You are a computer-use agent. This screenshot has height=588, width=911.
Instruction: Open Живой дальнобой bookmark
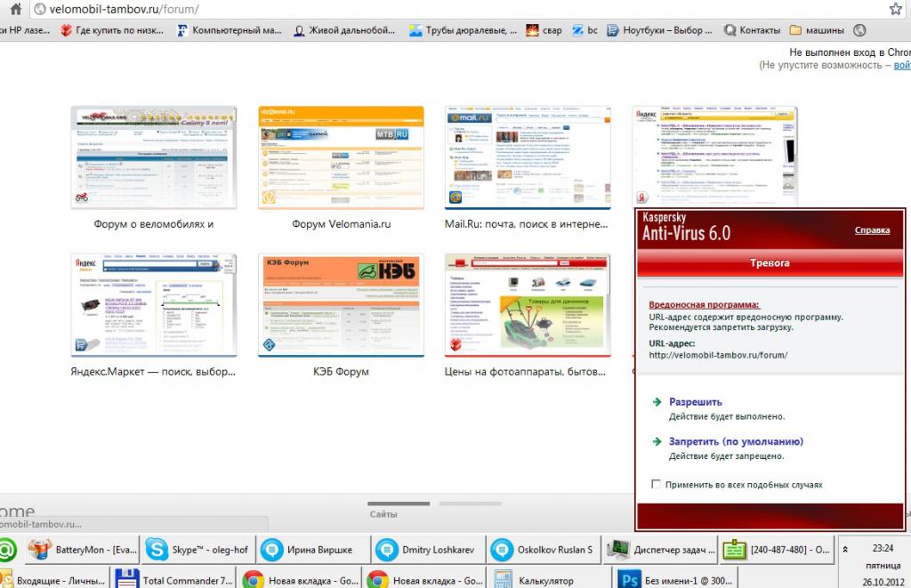[x=344, y=30]
